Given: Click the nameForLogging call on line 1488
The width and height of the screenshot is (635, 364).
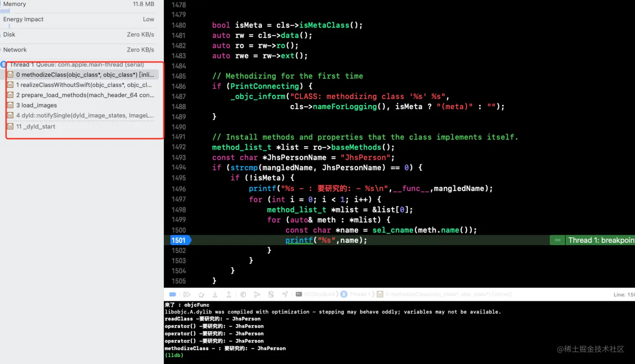Looking at the screenshot, I should pyautogui.click(x=344, y=107).
